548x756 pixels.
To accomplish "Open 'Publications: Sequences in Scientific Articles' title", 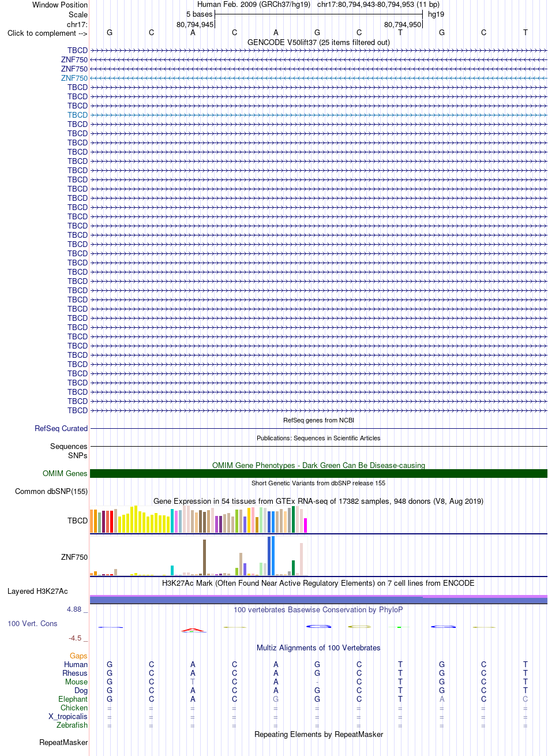I will tap(318, 438).
